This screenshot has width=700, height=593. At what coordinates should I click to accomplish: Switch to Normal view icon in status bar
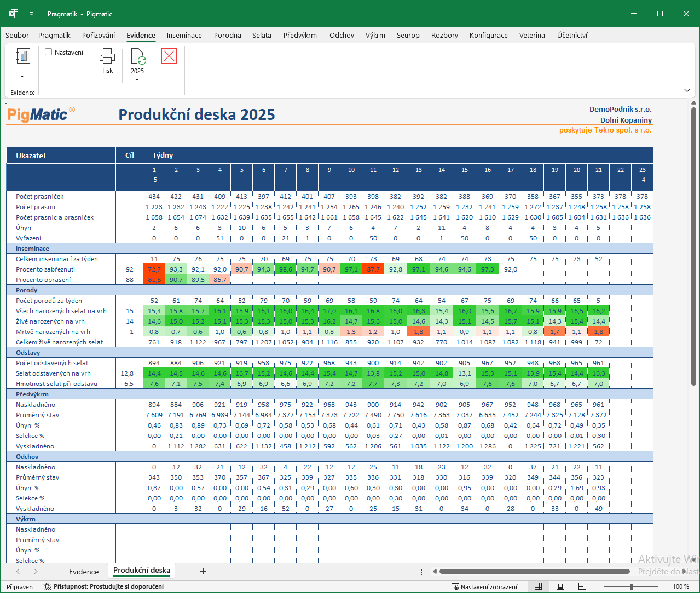coord(538,586)
